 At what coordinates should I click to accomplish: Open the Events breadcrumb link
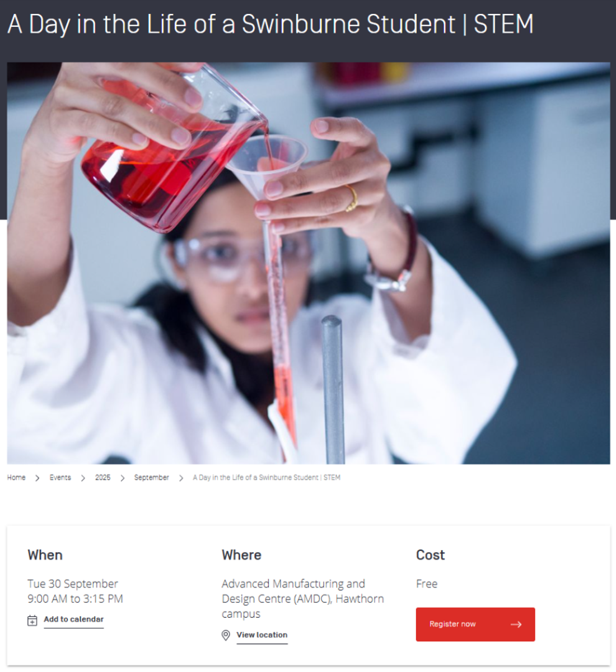(60, 478)
